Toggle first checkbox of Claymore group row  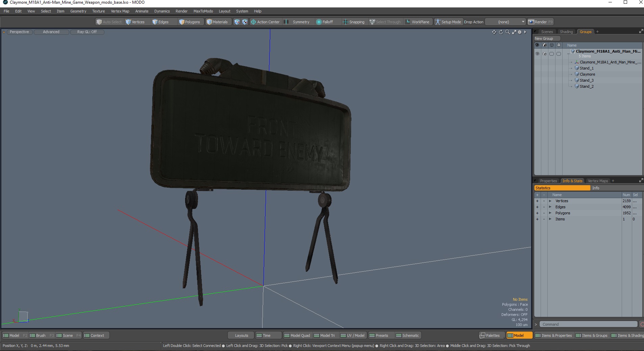click(x=551, y=54)
